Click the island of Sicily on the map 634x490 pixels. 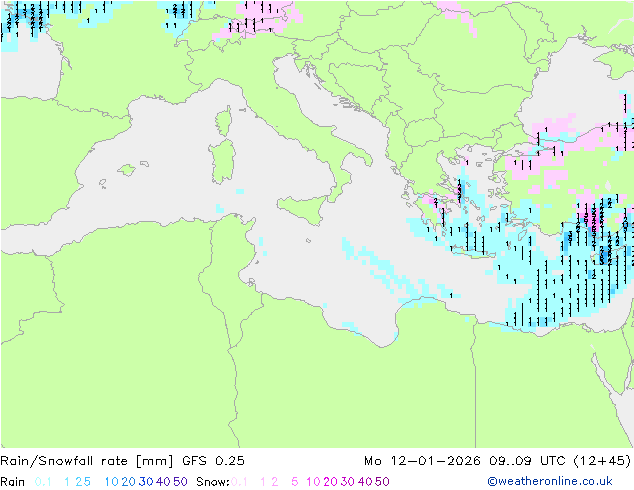tap(304, 208)
